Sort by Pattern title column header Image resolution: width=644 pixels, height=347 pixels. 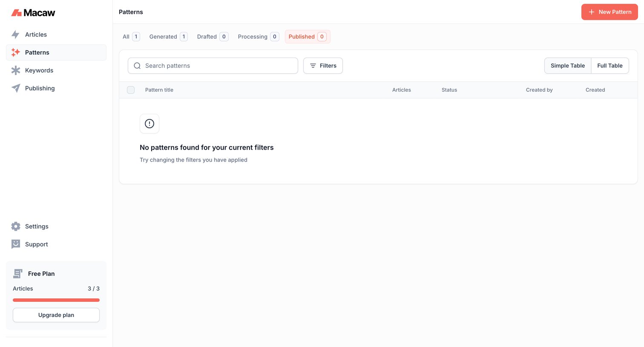click(x=159, y=90)
